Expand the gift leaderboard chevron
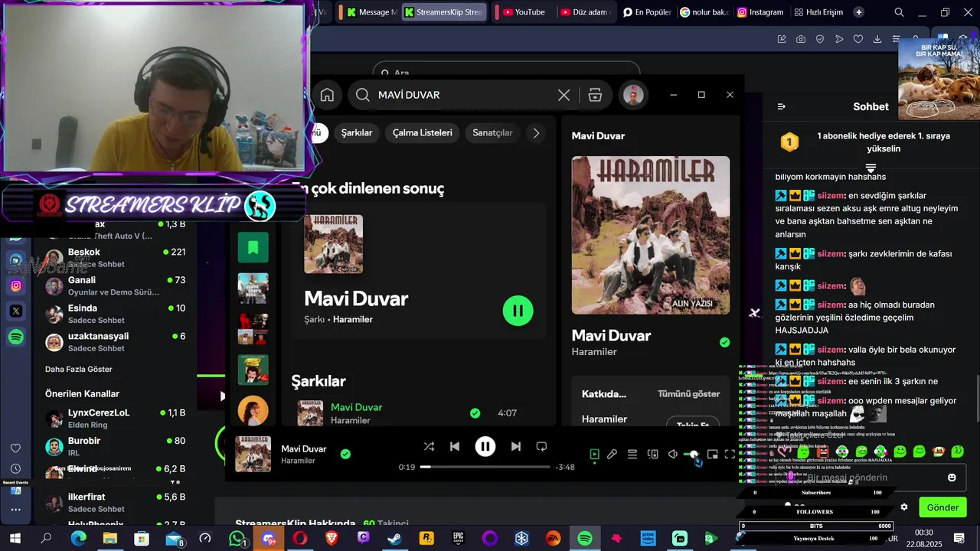Image resolution: width=980 pixels, height=551 pixels. (x=871, y=168)
